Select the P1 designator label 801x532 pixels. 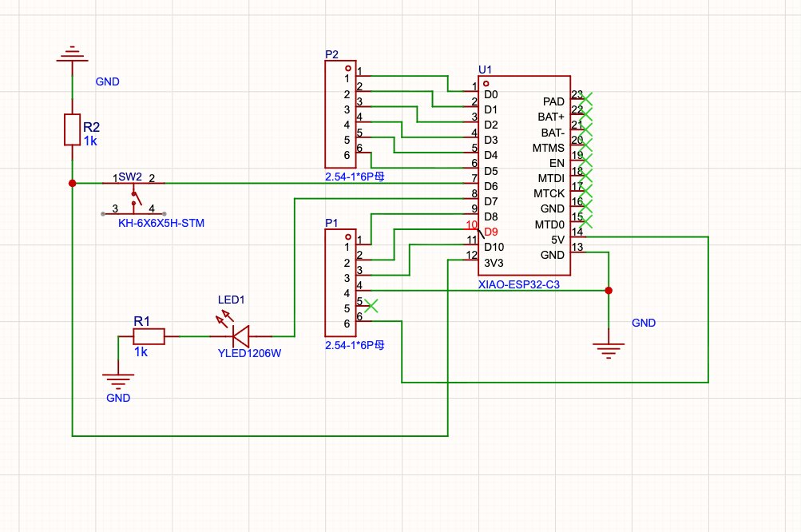331,223
